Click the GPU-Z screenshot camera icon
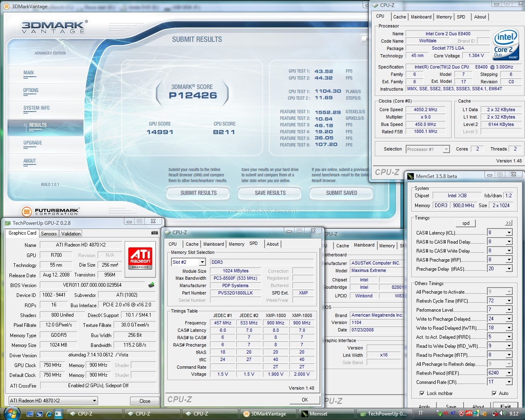 pyautogui.click(x=154, y=233)
